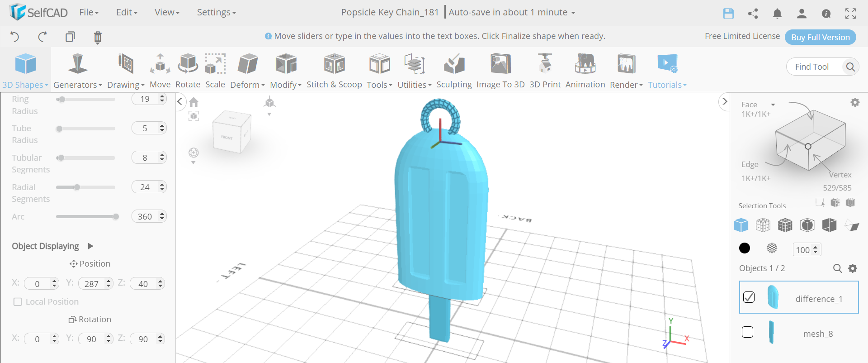The width and height of the screenshot is (868, 363).
Task: Click the redo arrow icon
Action: click(x=42, y=37)
